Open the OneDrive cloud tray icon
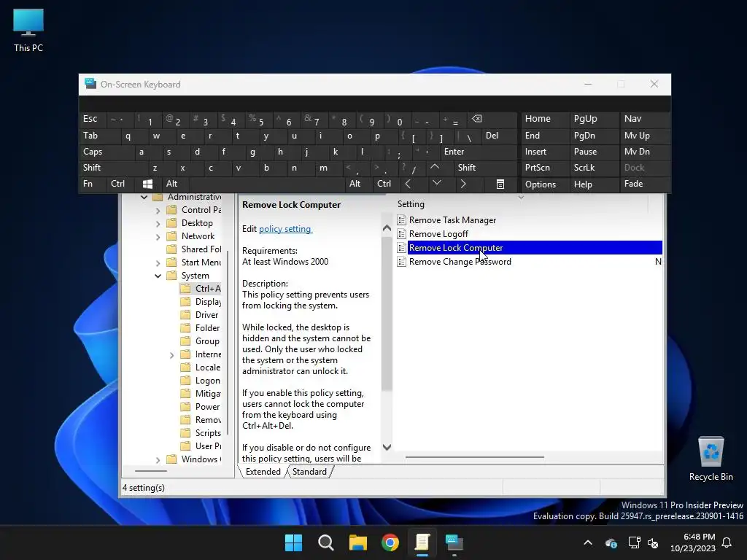The width and height of the screenshot is (747, 560). 611,542
